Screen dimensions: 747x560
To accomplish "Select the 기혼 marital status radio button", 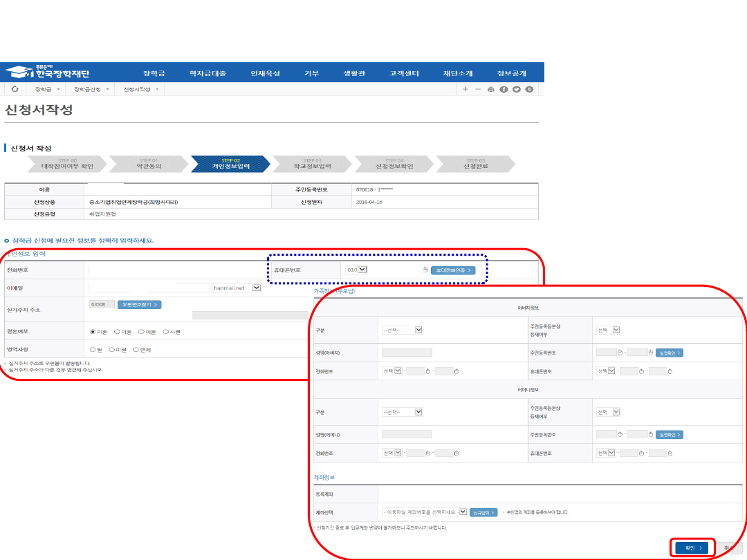I will (x=118, y=332).
